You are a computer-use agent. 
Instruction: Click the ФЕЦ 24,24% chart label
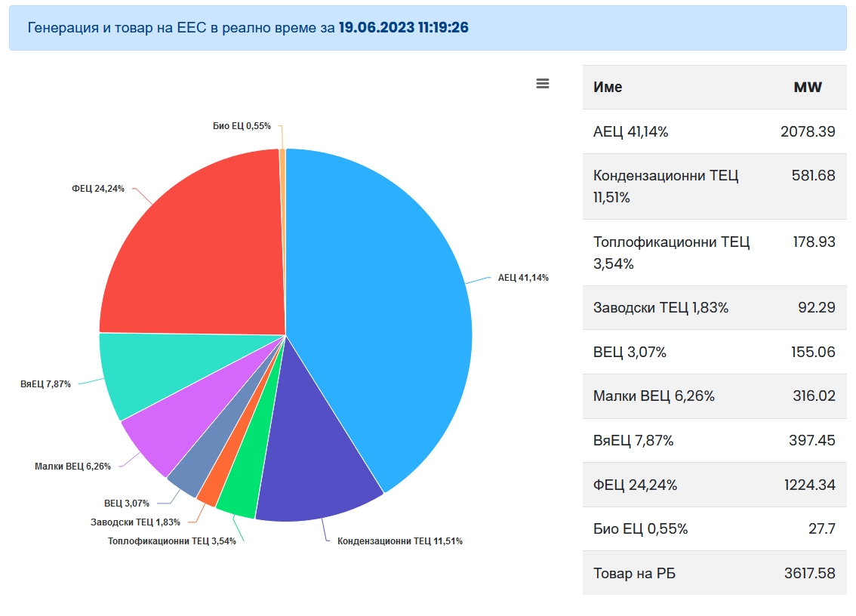98,189
